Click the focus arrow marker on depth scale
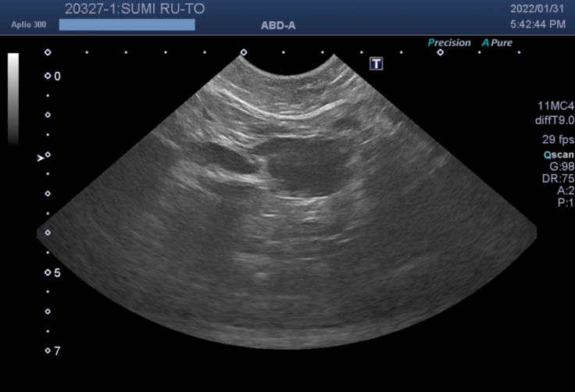This screenshot has width=575, height=392. click(41, 158)
